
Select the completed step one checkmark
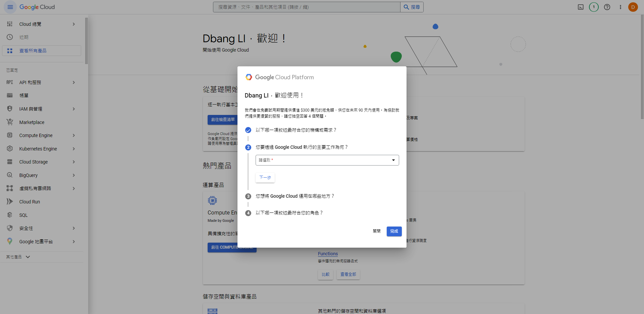[x=248, y=130]
